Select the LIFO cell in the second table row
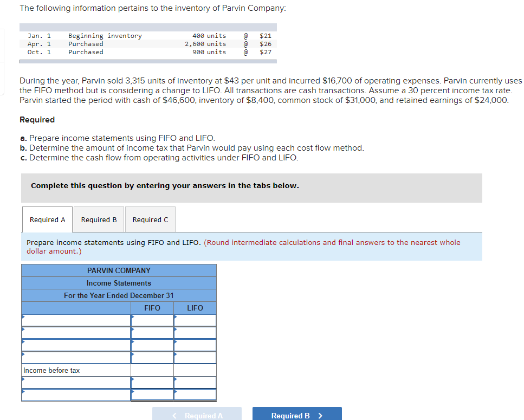The image size is (524, 420). (195, 333)
